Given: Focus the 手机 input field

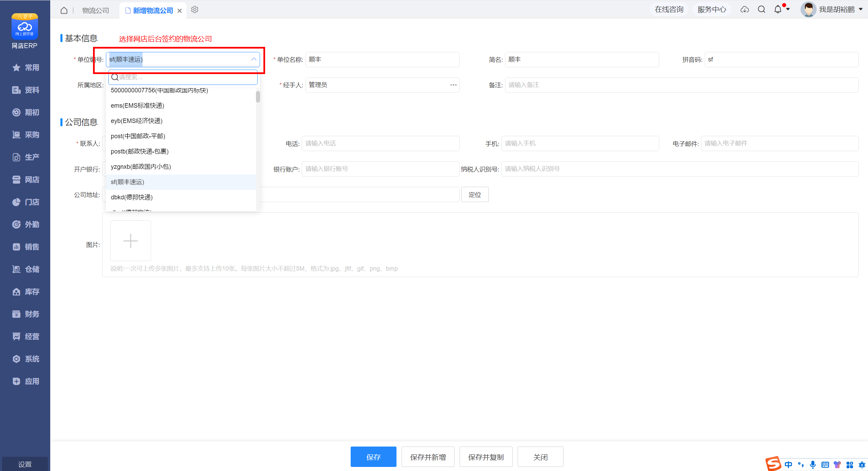Looking at the screenshot, I should coord(580,143).
